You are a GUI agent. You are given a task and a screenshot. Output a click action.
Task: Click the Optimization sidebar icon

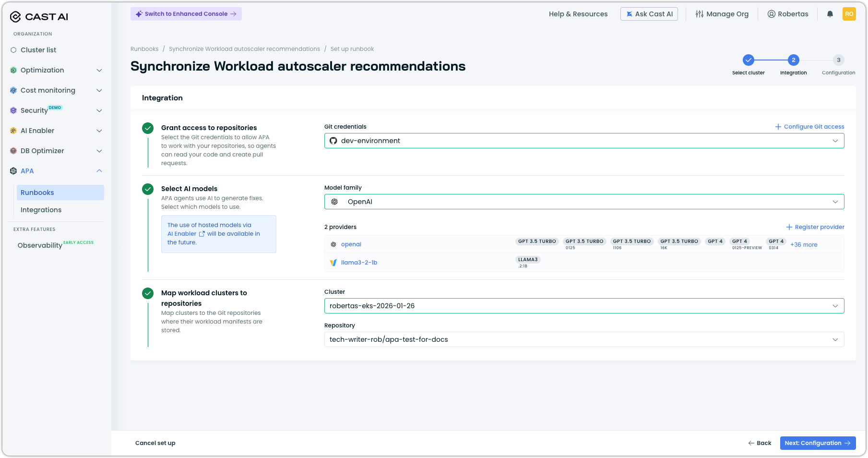(x=13, y=70)
